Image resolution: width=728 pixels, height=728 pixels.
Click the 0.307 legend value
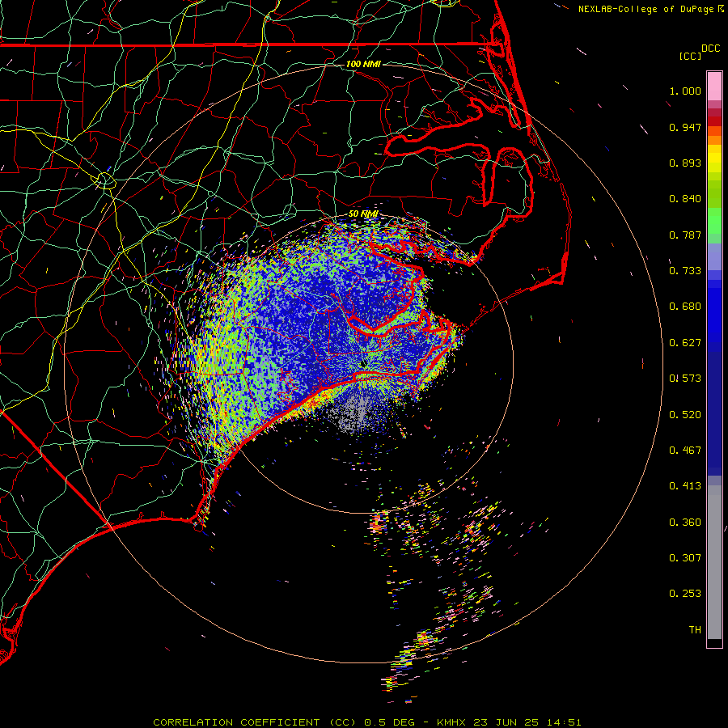point(685,558)
